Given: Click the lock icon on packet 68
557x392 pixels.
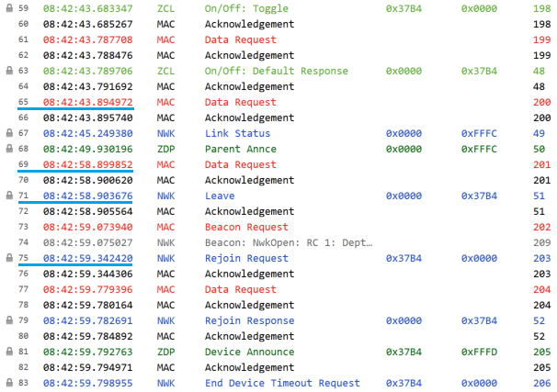Looking at the screenshot, I should (8, 149).
